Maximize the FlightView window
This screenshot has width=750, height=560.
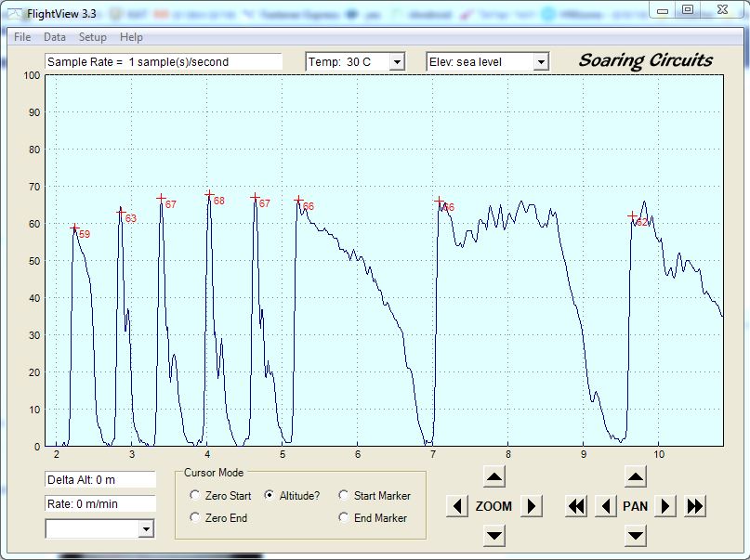(x=688, y=9)
